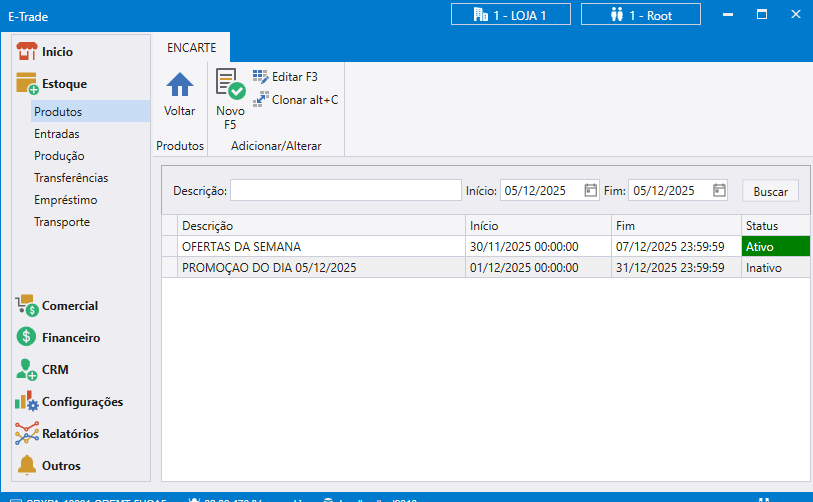
Task: Open the Início date calendar picker
Action: coord(590,190)
